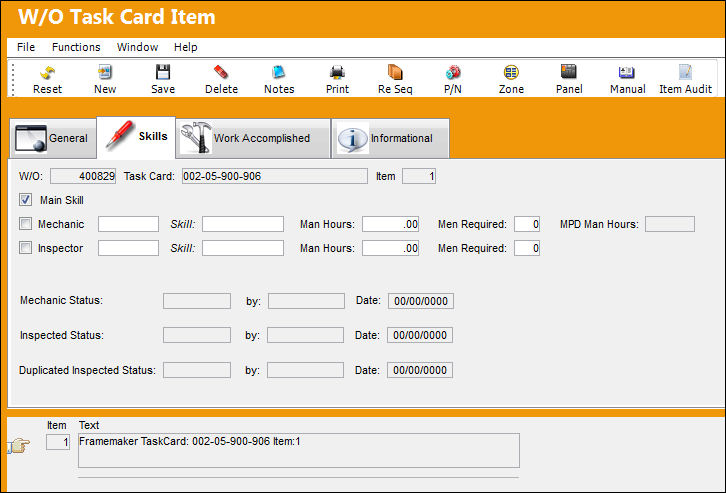726x493 pixels.
Task: Click the Item 1 cell in bottom list
Action: (x=58, y=442)
